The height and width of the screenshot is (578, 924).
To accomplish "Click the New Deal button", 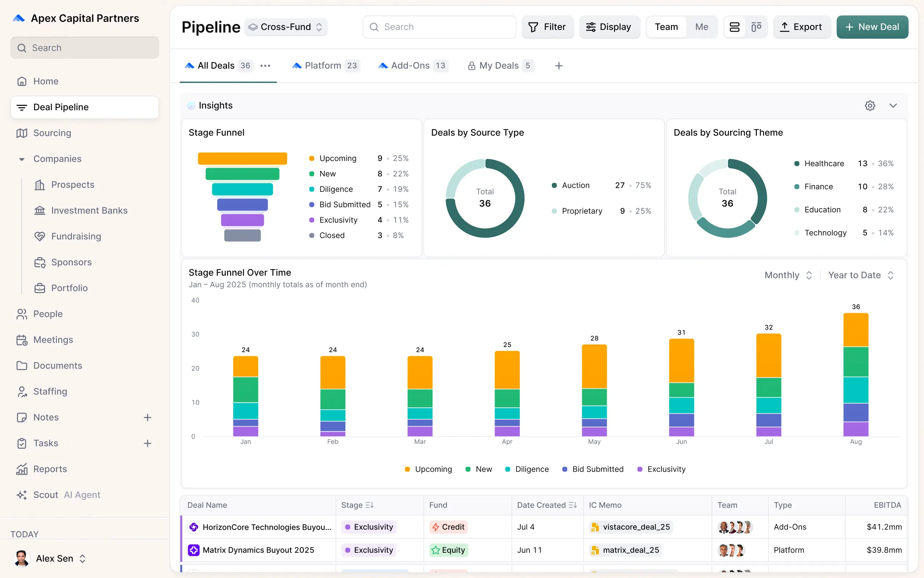I will coord(872,27).
